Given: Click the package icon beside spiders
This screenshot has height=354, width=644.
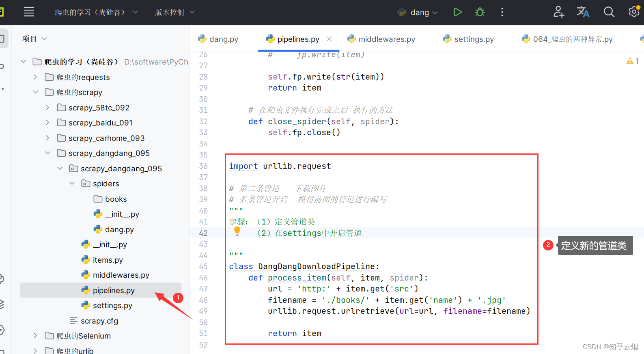Looking at the screenshot, I should click(x=86, y=183).
